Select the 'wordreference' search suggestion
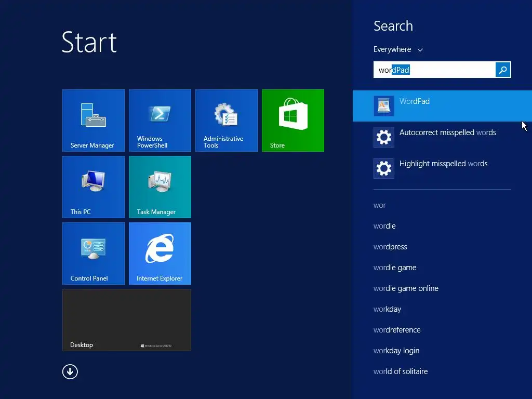Image resolution: width=532 pixels, height=399 pixels. pyautogui.click(x=397, y=330)
